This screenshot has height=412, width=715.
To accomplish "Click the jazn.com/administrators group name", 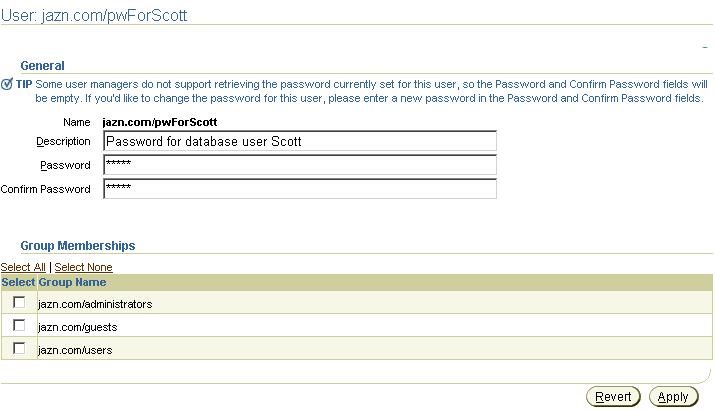I will [95, 304].
